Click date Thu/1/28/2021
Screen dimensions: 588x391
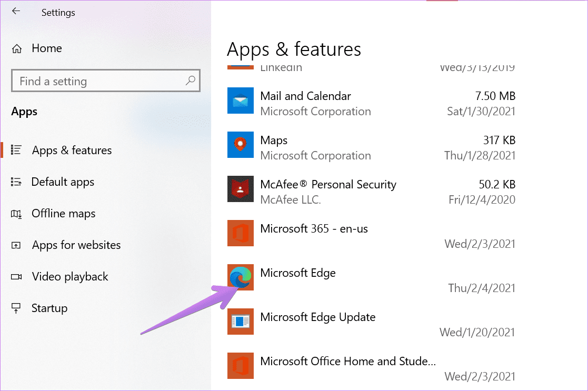[480, 156]
